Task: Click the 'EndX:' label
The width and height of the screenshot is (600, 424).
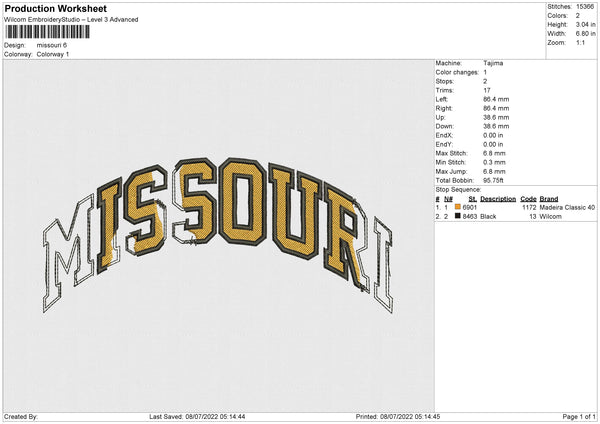Action: (444, 135)
